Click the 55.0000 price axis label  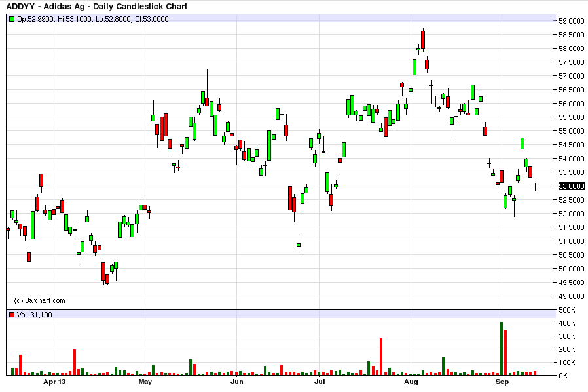(x=572, y=131)
